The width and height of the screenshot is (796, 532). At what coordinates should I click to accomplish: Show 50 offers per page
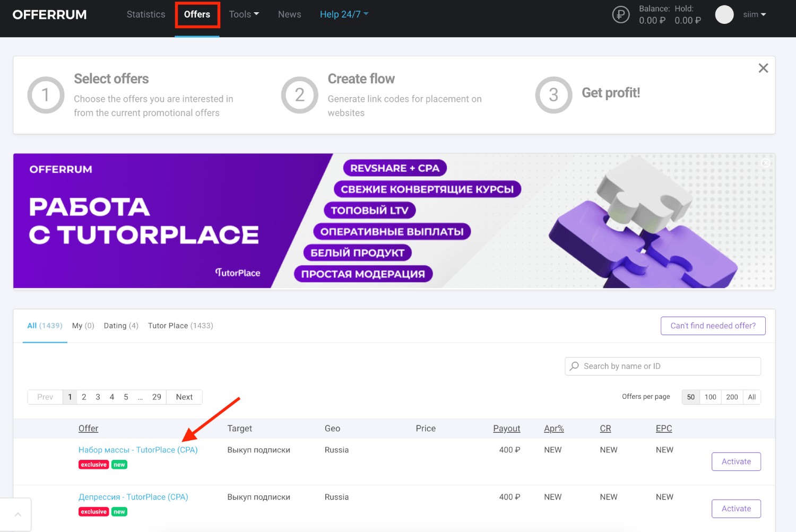pyautogui.click(x=691, y=397)
